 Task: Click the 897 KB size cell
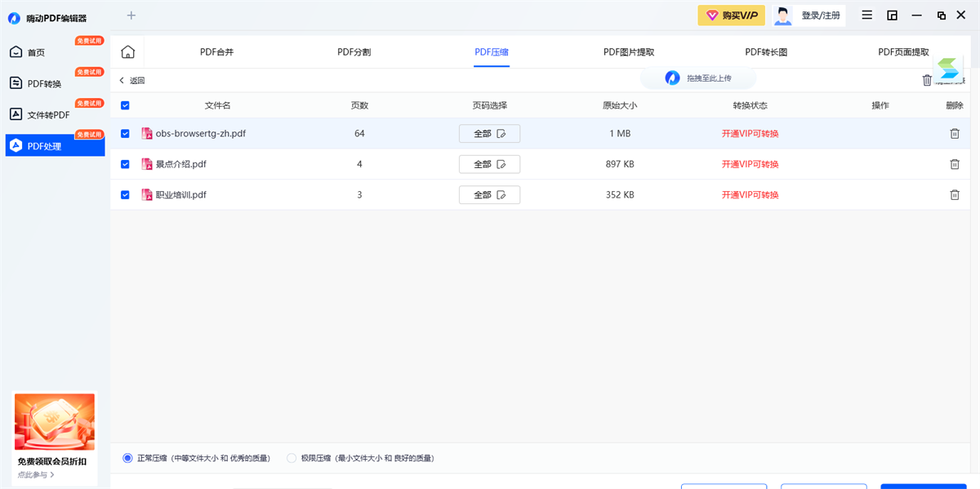[x=620, y=164]
